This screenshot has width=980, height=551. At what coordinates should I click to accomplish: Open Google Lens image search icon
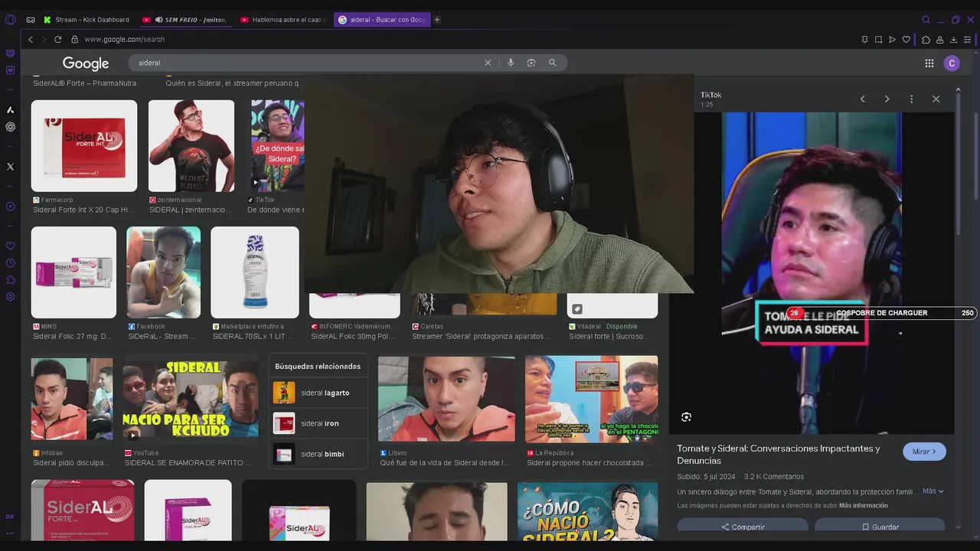(x=531, y=63)
